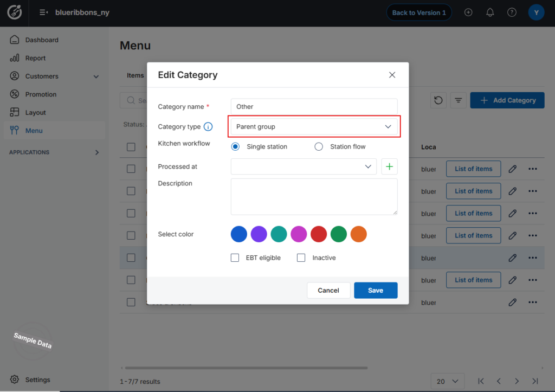This screenshot has height=392, width=555.
Task: Click the horizontal scrollbar under the table
Action: tap(247, 368)
